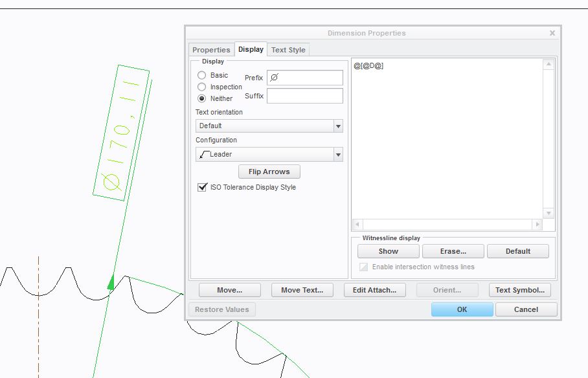Image resolution: width=588 pixels, height=378 pixels.
Task: Select the Display tab
Action: [251, 49]
